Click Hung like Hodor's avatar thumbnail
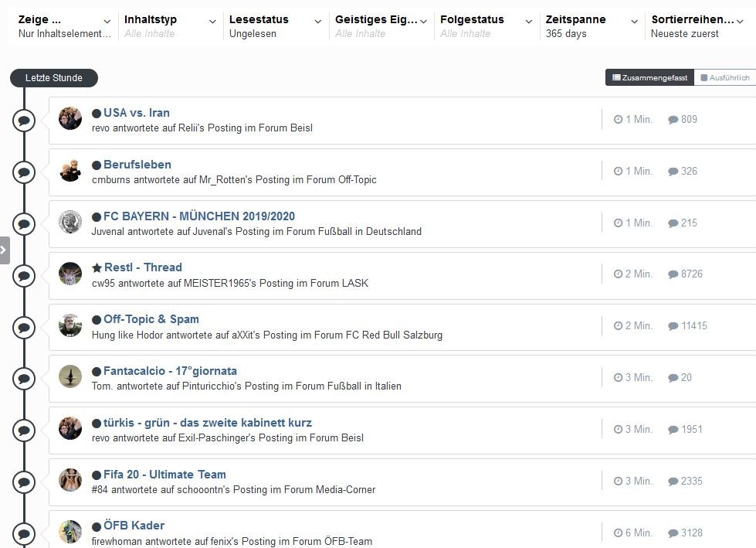This screenshot has height=548, width=756. [70, 325]
